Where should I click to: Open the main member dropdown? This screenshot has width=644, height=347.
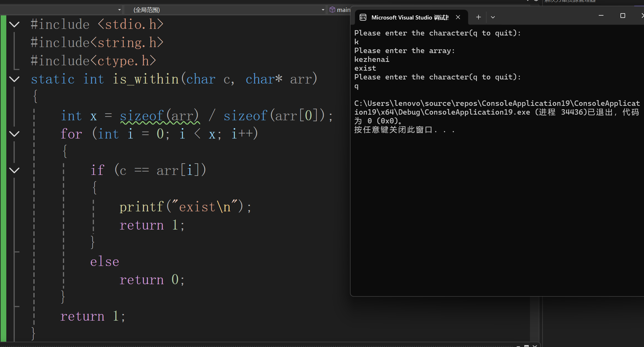[x=343, y=10]
